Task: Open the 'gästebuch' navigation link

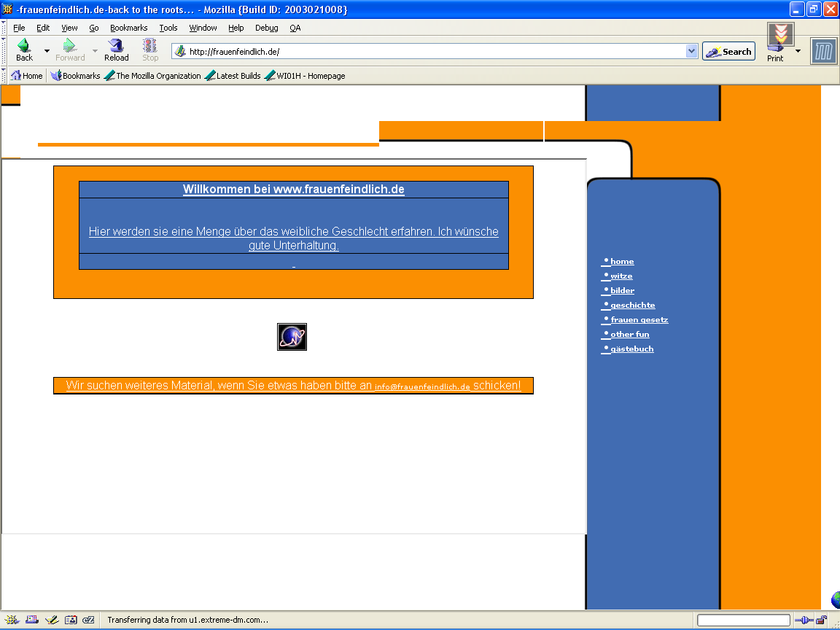Action: click(631, 349)
